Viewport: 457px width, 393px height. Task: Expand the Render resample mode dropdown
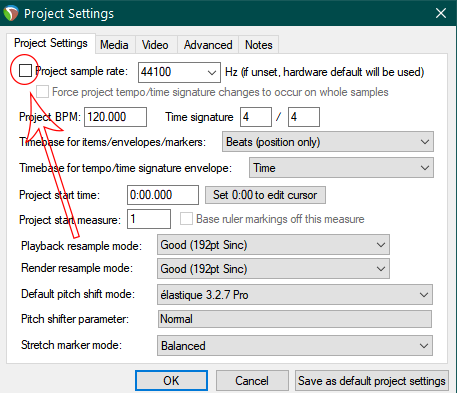273,269
